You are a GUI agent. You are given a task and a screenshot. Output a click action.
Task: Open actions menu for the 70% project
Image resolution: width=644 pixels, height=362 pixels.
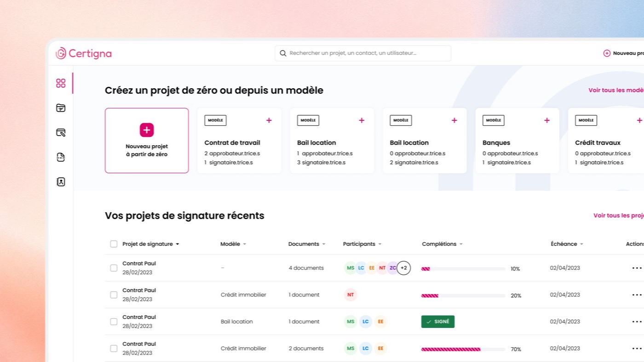click(x=637, y=349)
